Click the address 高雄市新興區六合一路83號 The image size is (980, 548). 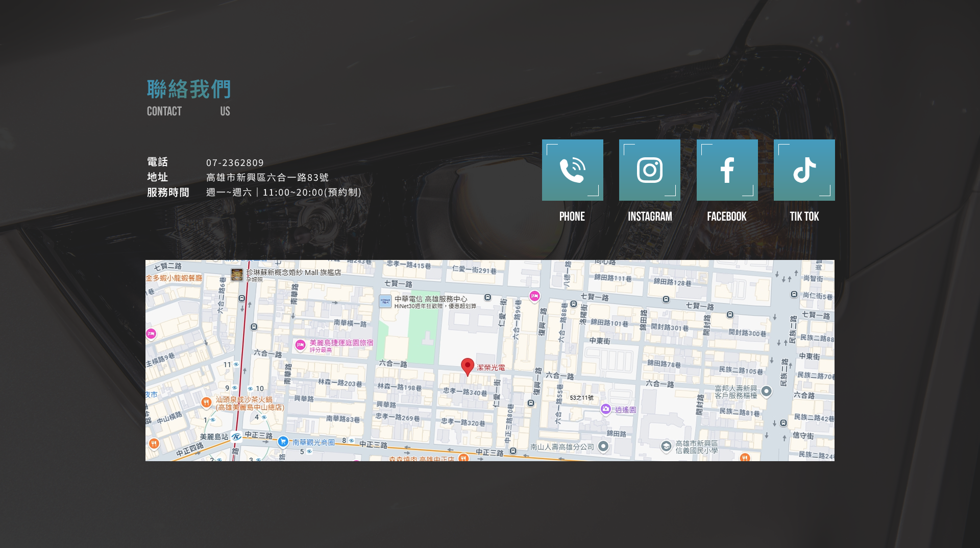[267, 177]
